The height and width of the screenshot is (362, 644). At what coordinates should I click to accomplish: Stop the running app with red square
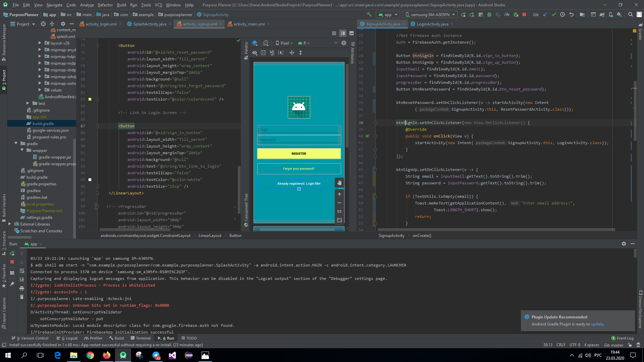point(524,14)
